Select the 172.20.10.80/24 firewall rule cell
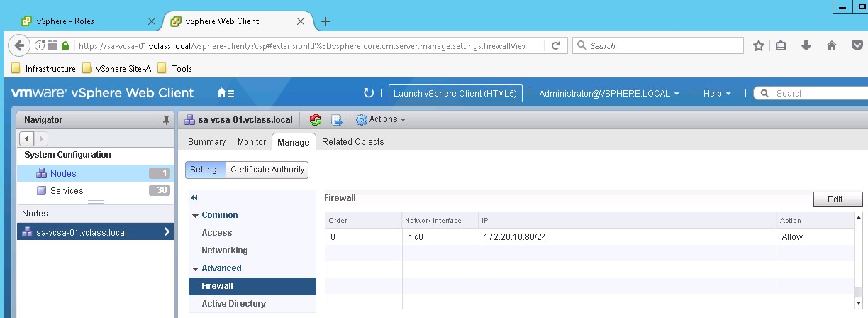868x318 pixels. coord(627,237)
